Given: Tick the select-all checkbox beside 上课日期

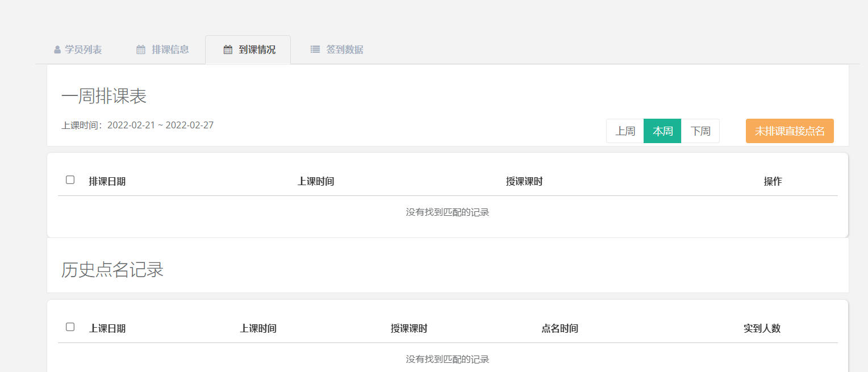Looking at the screenshot, I should [x=70, y=327].
